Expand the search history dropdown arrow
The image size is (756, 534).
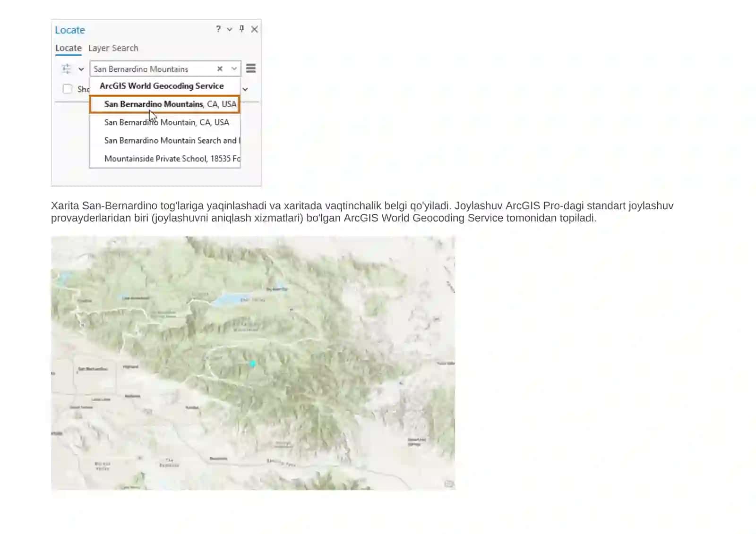pos(234,69)
